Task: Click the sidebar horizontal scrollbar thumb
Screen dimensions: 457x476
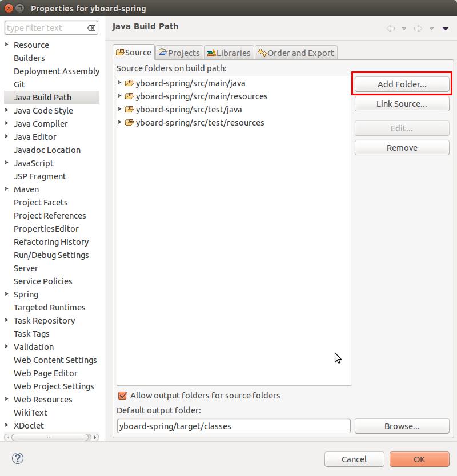Action: click(x=51, y=437)
